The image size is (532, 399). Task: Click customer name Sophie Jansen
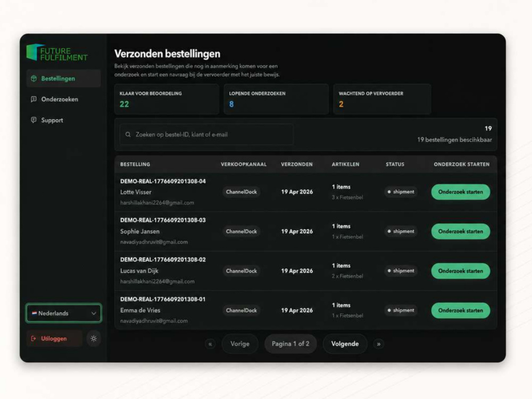click(140, 231)
